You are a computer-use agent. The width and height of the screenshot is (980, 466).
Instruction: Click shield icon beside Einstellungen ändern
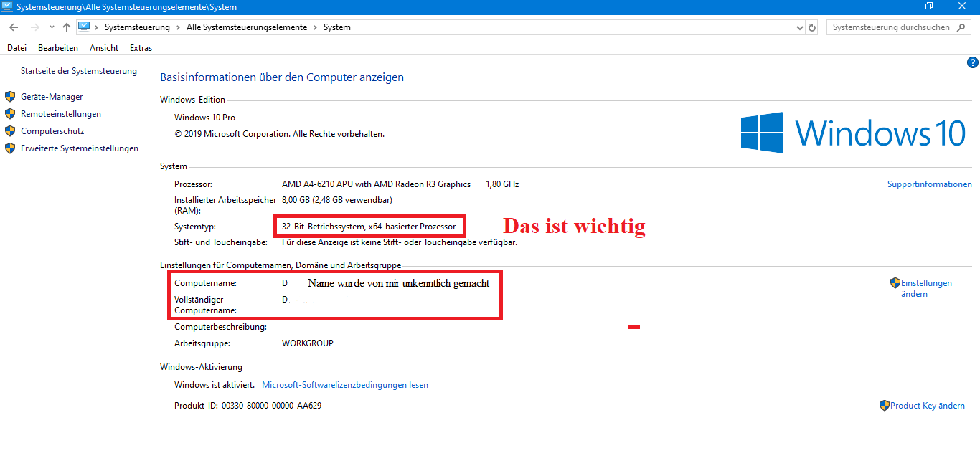pos(895,283)
